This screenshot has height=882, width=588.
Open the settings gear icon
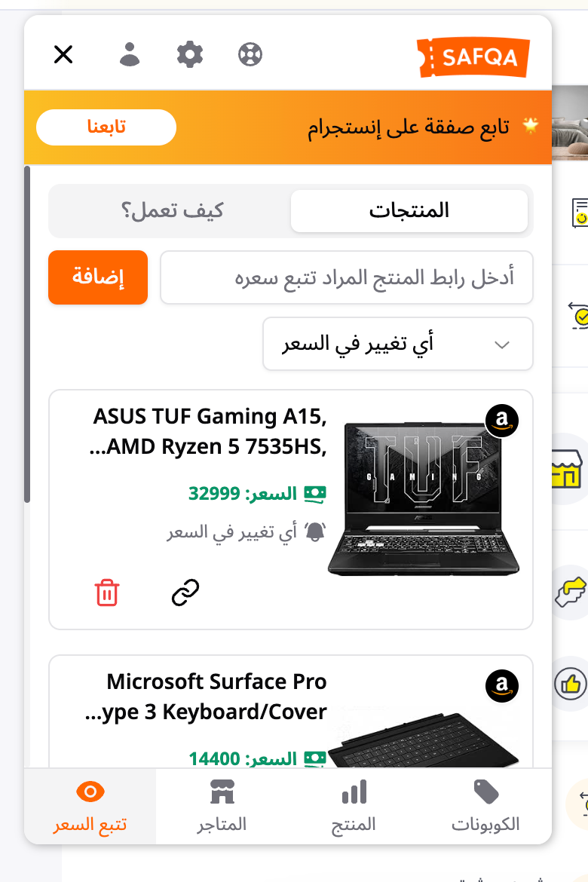tap(190, 54)
